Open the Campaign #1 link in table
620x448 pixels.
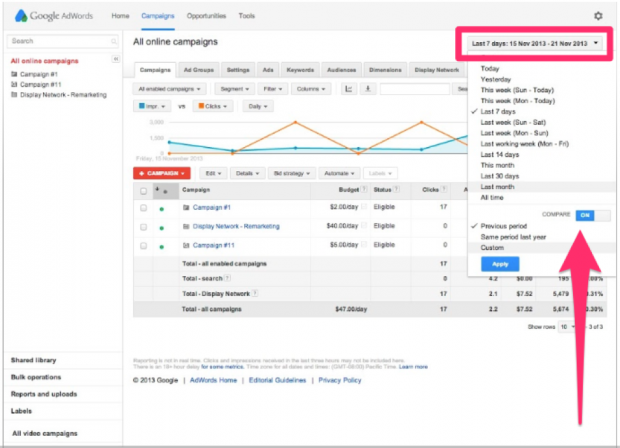[x=212, y=207]
